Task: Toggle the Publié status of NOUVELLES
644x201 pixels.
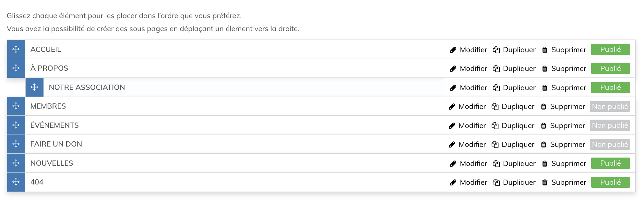Action: click(610, 163)
